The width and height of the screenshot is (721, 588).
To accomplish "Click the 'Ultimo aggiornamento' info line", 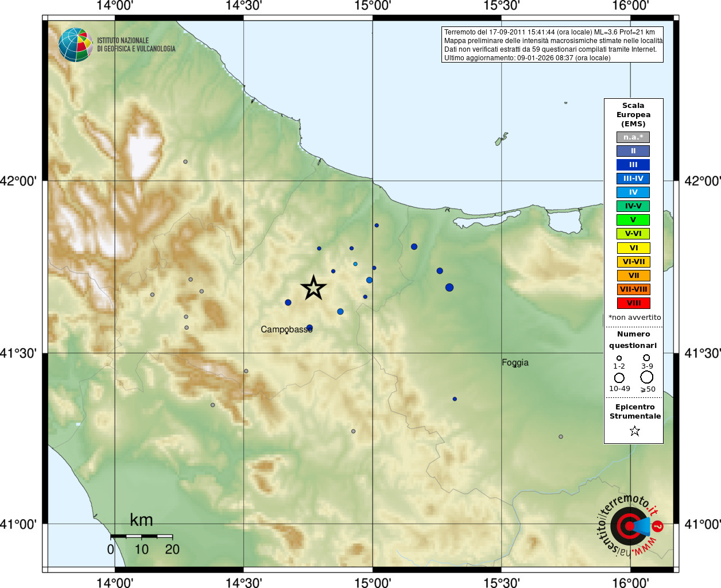I will pos(527,58).
